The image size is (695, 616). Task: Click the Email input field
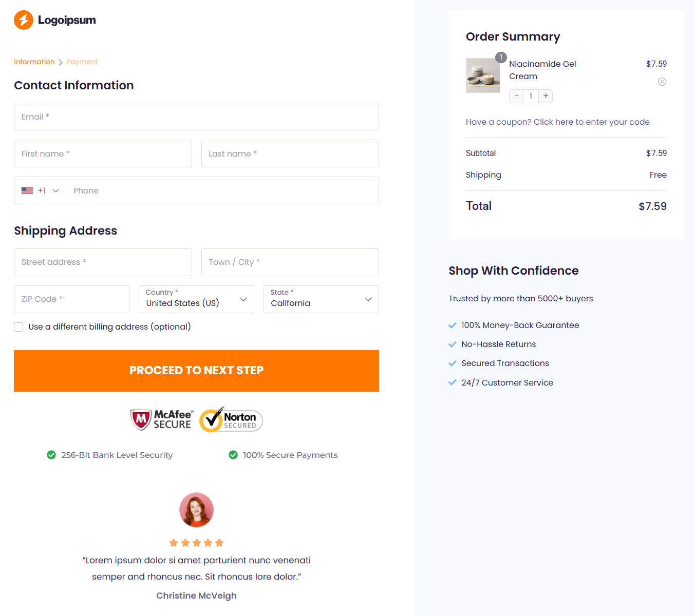click(196, 117)
